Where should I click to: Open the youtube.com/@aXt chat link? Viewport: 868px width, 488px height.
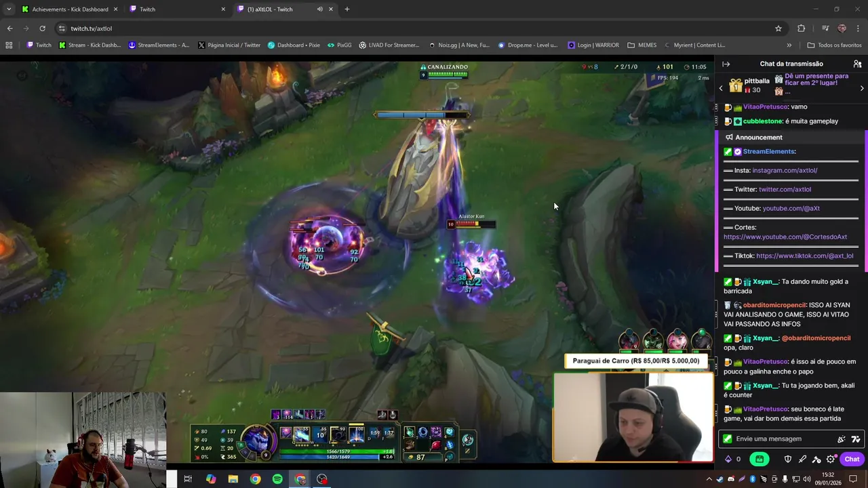coord(791,208)
